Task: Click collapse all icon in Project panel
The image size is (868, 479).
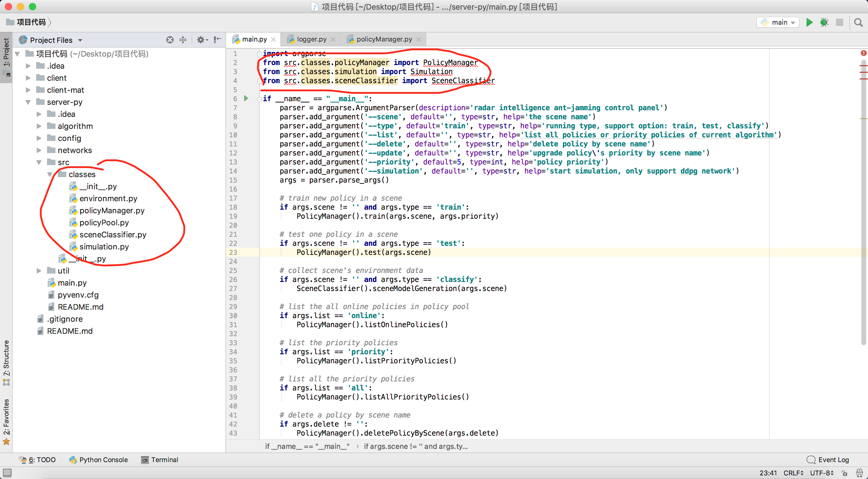Action: click(183, 40)
